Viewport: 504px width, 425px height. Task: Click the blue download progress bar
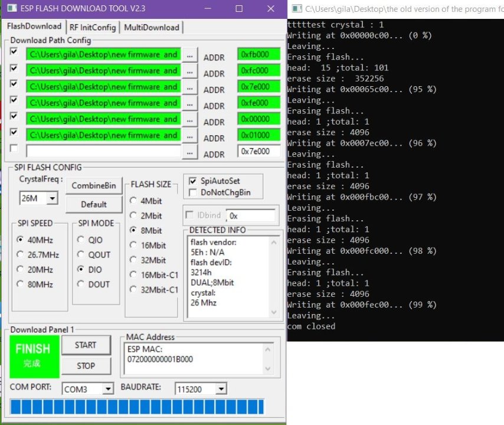click(138, 407)
